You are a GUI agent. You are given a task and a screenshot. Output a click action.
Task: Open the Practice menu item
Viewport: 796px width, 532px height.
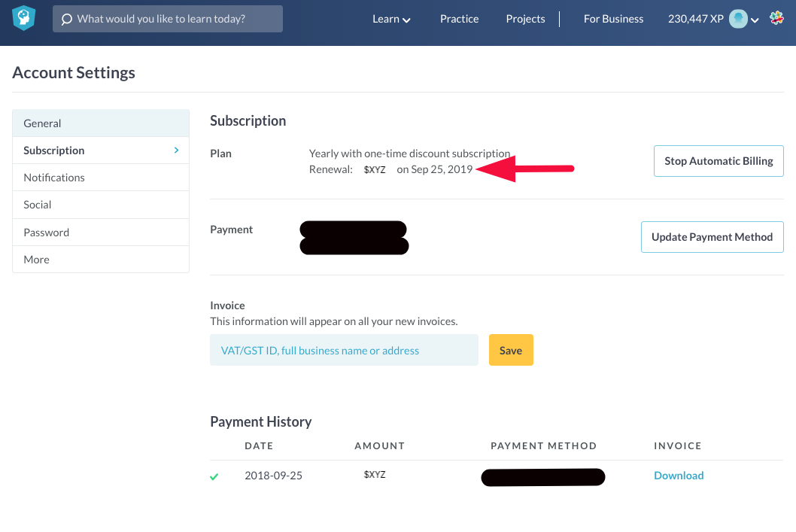pos(459,19)
